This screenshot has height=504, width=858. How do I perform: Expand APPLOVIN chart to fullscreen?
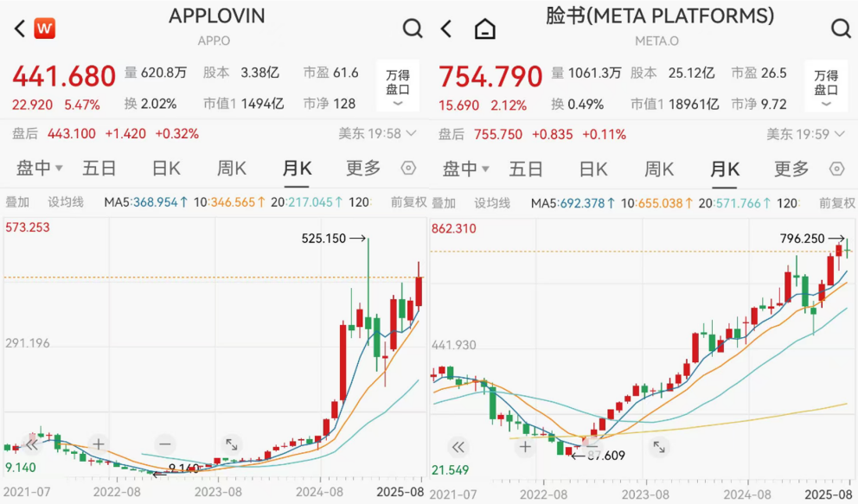[232, 443]
